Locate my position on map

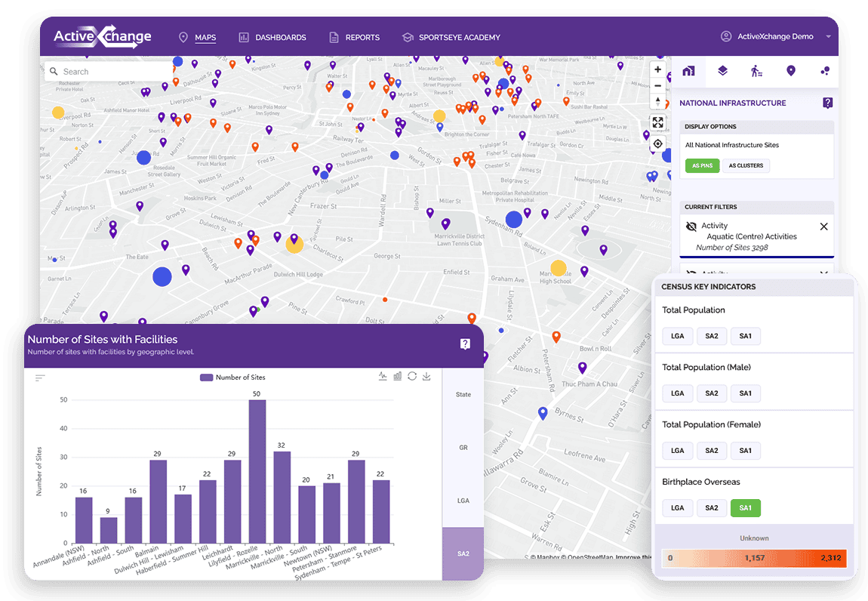657,143
